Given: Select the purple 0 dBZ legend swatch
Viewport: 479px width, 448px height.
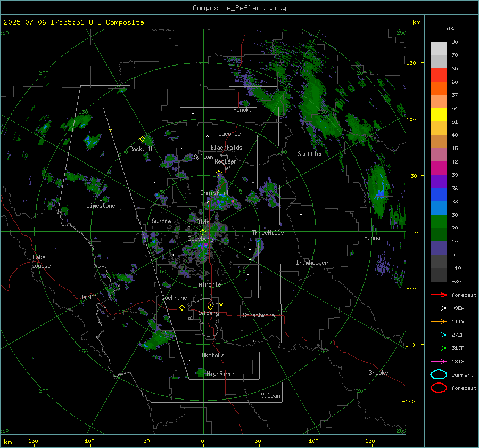Looking at the screenshot, I should (439, 248).
